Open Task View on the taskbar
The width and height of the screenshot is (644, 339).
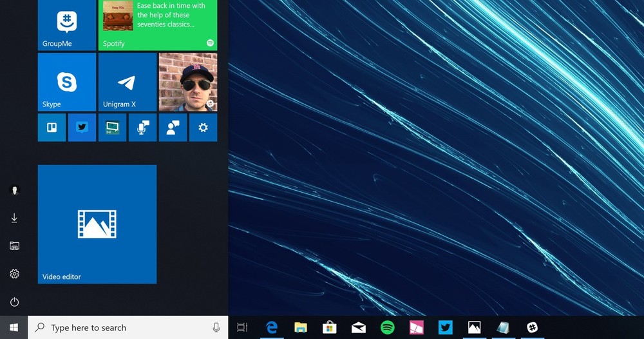point(242,327)
